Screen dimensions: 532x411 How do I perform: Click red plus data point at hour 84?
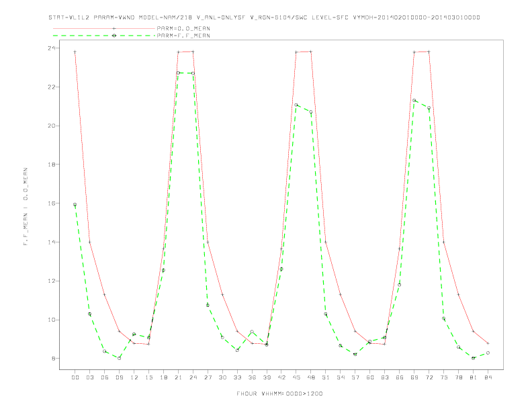tap(488, 344)
